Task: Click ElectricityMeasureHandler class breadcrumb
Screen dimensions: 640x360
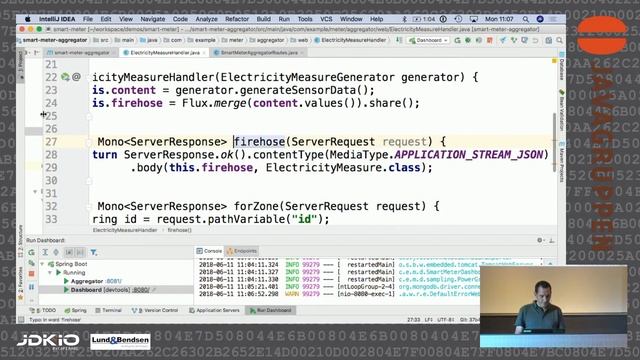Action: click(351, 40)
